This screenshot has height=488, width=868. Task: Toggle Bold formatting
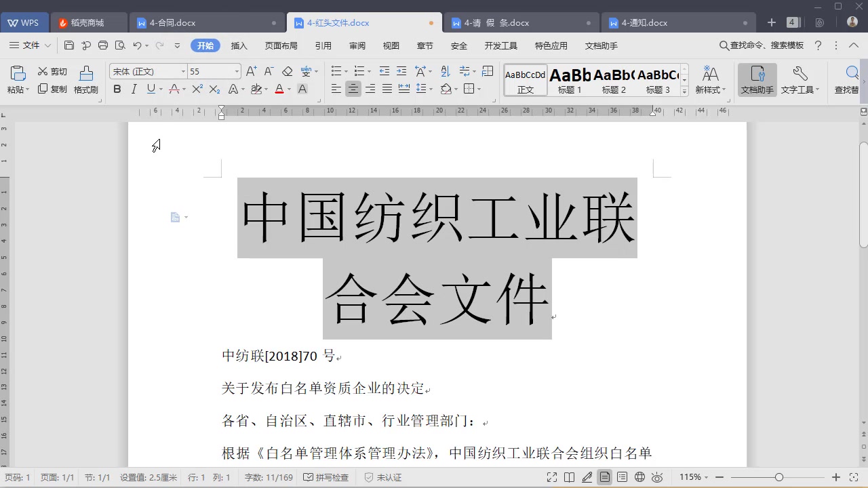pos(117,89)
